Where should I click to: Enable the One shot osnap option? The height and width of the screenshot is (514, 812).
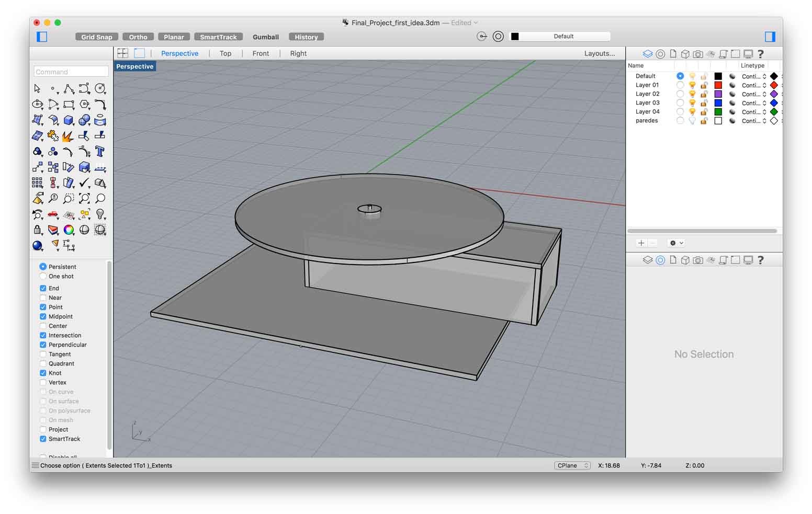(43, 276)
